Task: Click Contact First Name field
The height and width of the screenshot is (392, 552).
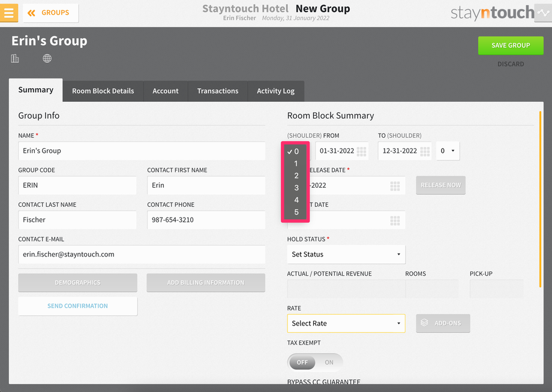Action: pyautogui.click(x=206, y=185)
